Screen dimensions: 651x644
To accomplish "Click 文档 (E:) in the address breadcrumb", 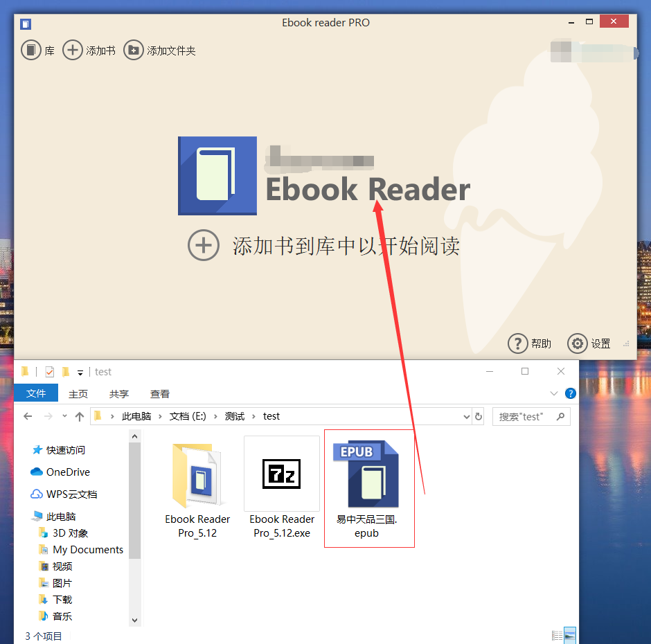I will pyautogui.click(x=188, y=416).
